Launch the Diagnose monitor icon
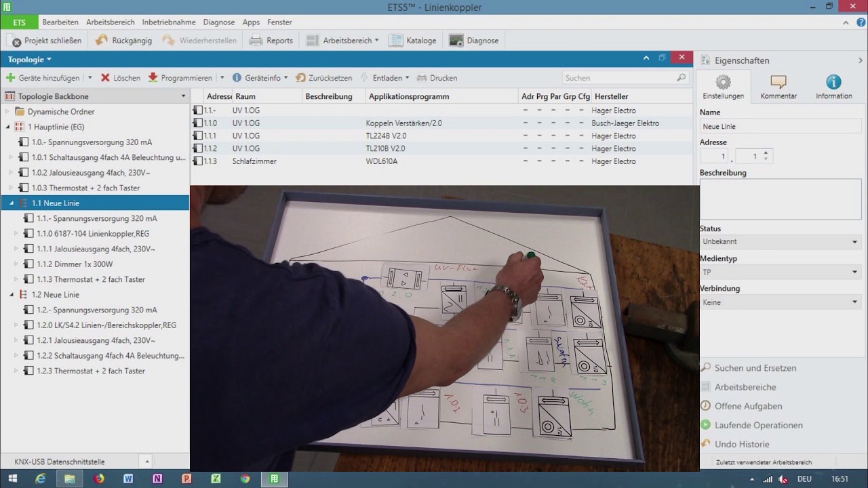 (x=456, y=41)
